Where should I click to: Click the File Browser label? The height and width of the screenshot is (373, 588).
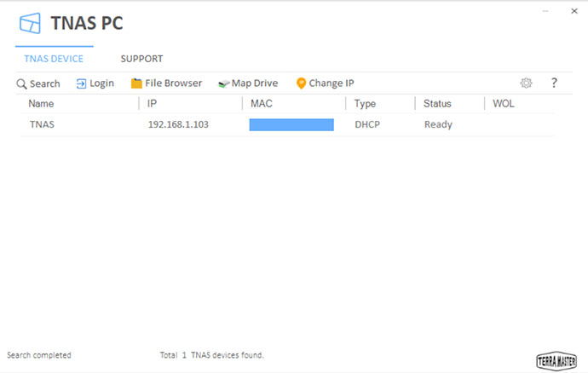(173, 83)
